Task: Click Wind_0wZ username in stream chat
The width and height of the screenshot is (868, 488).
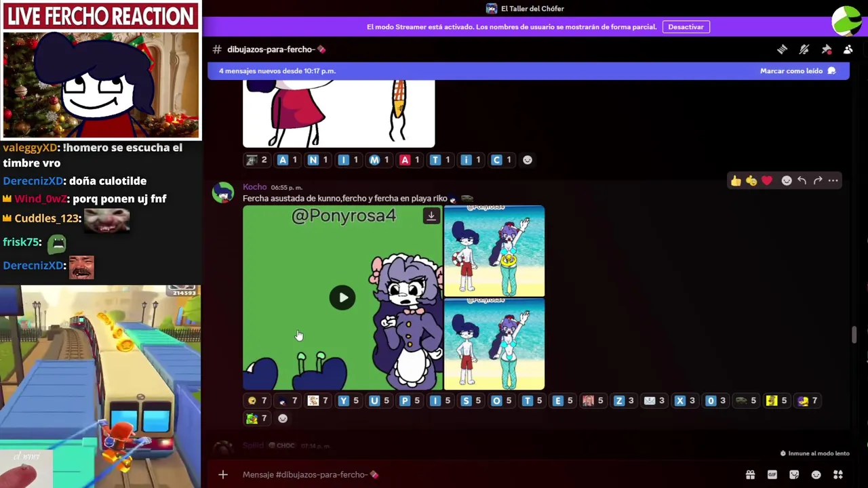Action: click(x=41, y=199)
